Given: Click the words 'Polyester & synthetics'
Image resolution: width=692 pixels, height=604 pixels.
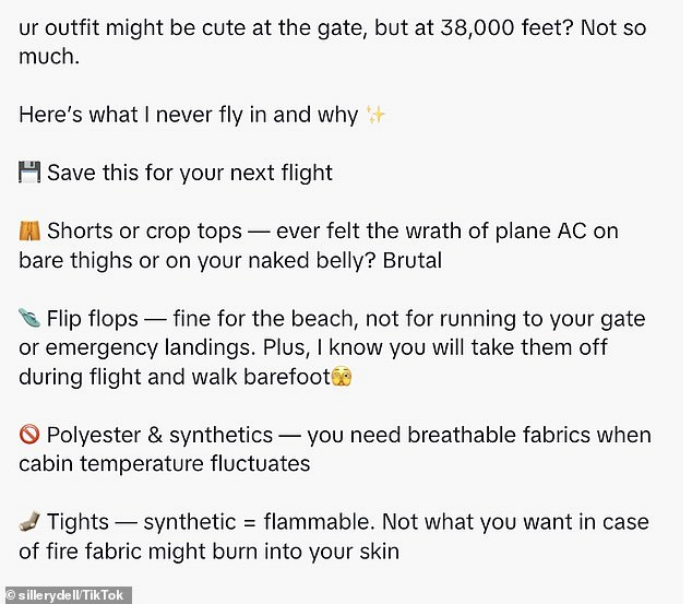Looking at the screenshot, I should pos(160,435).
